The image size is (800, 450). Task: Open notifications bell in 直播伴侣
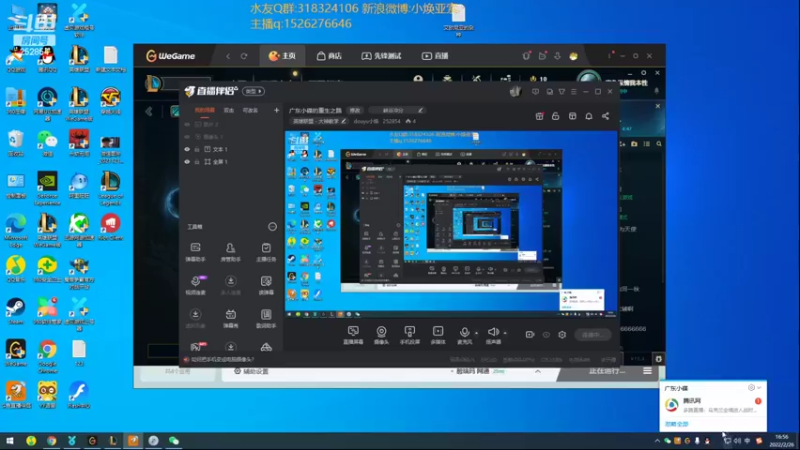(x=589, y=116)
